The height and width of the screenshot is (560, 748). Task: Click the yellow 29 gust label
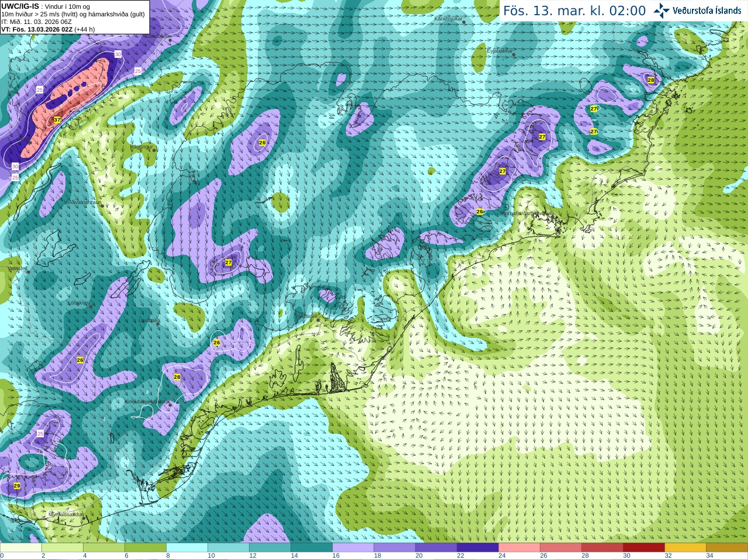16,486
